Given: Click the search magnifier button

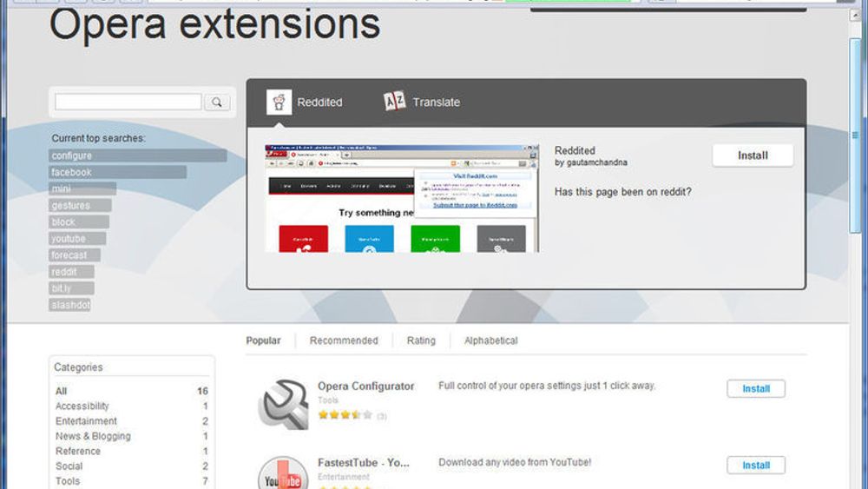Looking at the screenshot, I should coord(217,102).
